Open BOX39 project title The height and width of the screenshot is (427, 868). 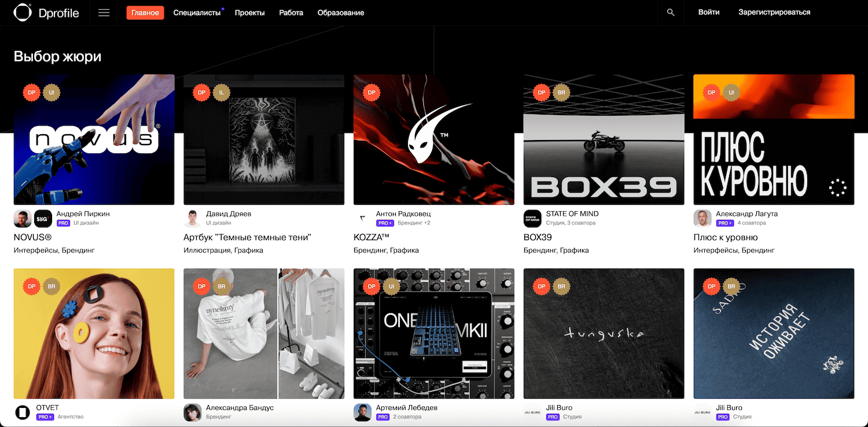(x=538, y=237)
